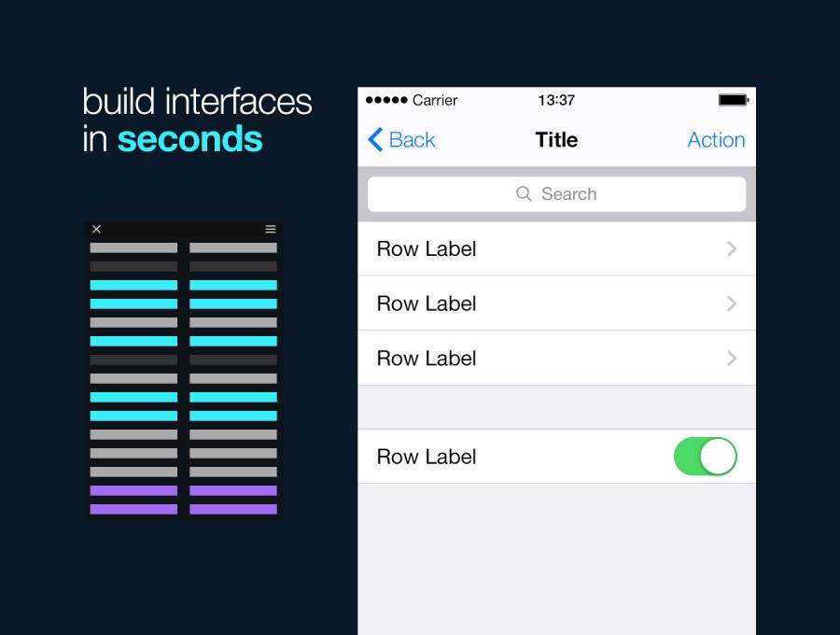Click the Title heading in navigation bar
This screenshot has height=635, width=840.
click(x=556, y=140)
